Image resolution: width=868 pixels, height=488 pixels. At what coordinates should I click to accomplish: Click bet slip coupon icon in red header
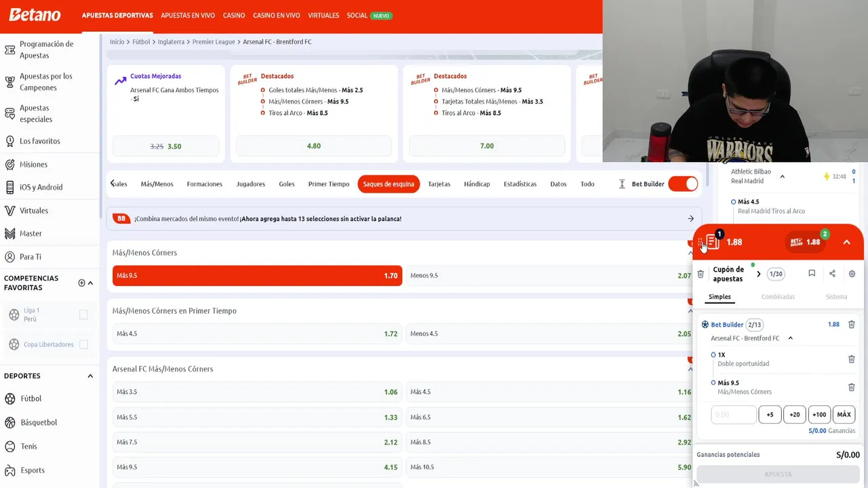coord(712,241)
